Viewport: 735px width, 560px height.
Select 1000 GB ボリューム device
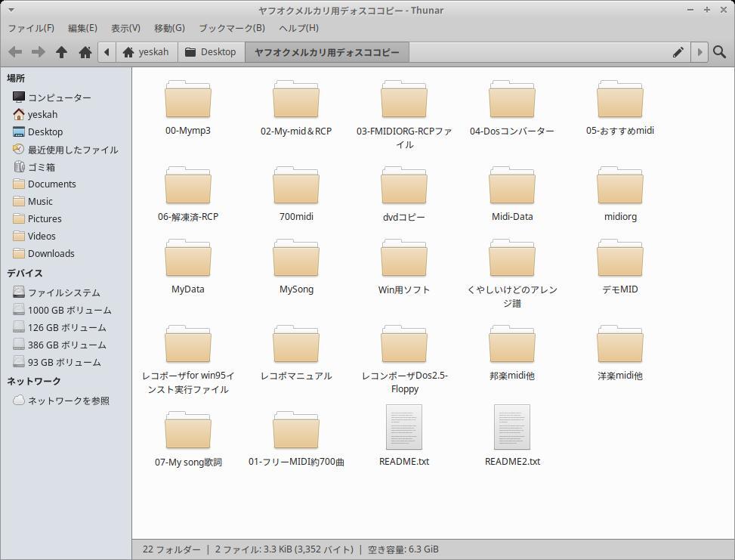tap(69, 310)
